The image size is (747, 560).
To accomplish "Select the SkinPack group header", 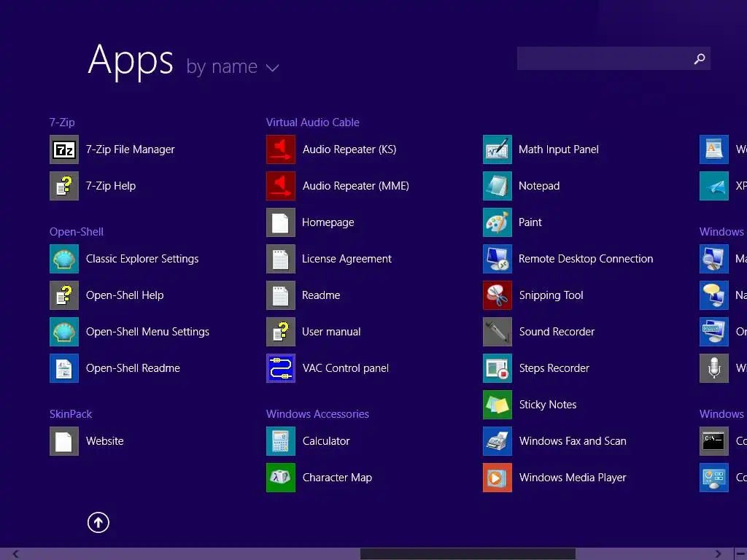I will 71,414.
